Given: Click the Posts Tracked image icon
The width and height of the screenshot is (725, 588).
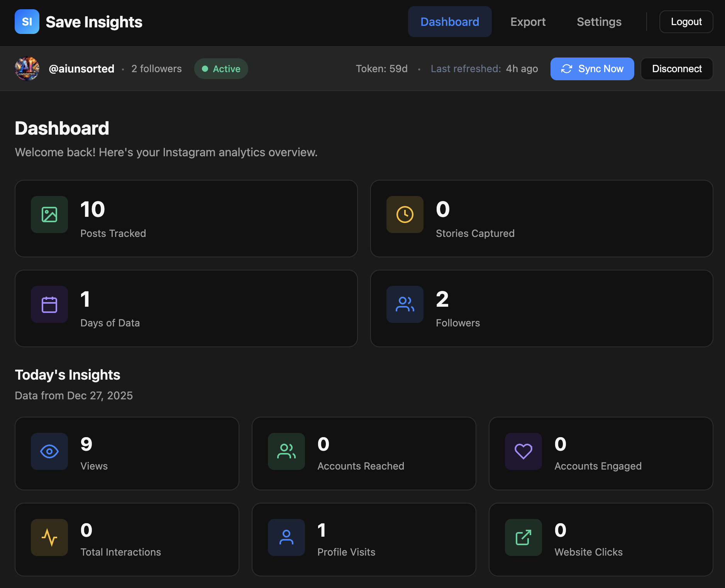Looking at the screenshot, I should (49, 215).
